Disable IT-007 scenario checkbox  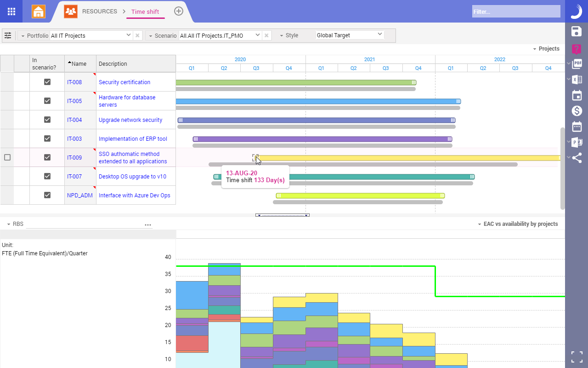click(47, 176)
